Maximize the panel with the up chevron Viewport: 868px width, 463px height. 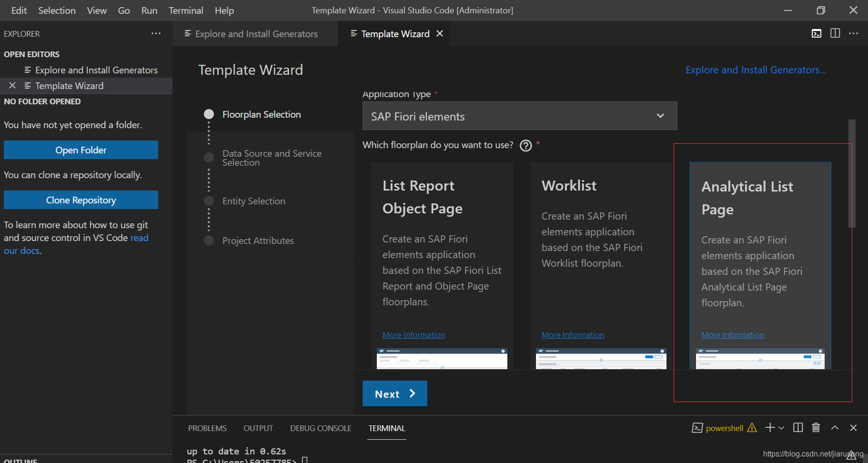(835, 427)
